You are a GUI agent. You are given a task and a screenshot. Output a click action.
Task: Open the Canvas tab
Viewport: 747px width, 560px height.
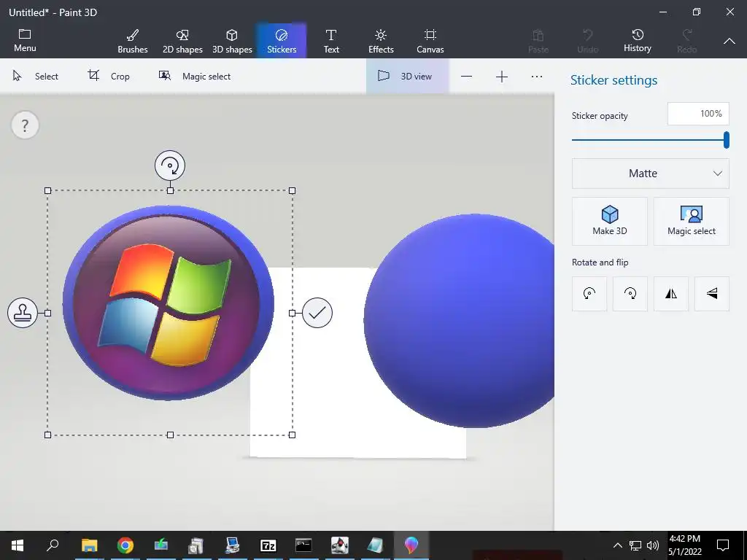coord(430,41)
